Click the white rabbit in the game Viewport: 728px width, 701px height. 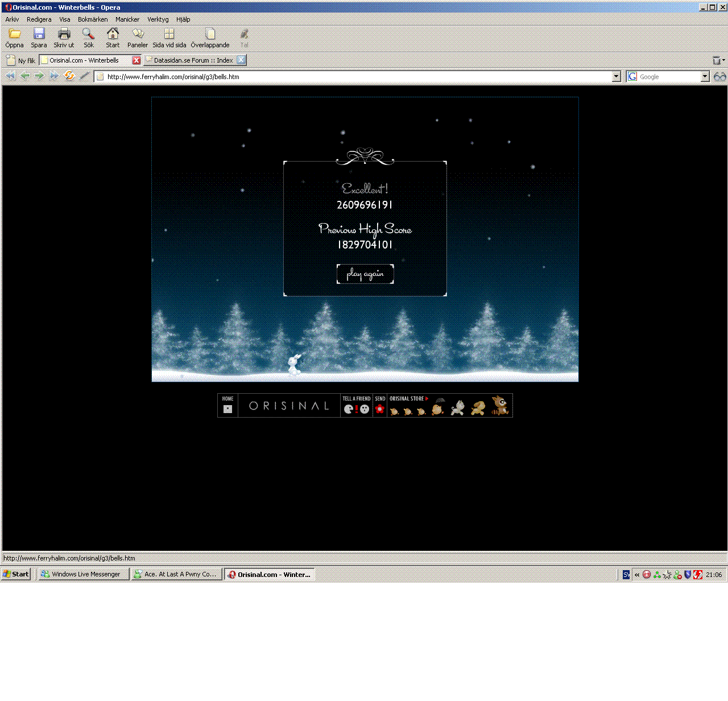click(294, 365)
